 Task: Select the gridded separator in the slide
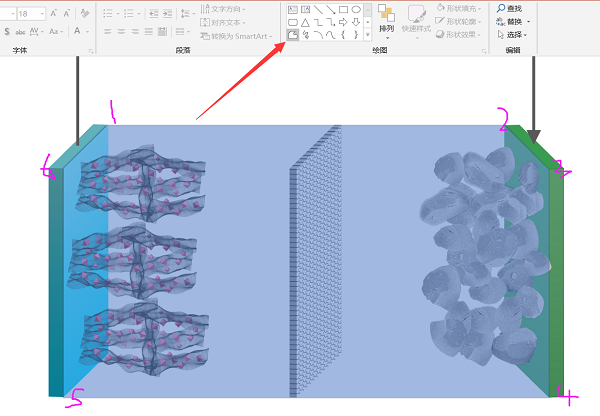(x=314, y=265)
